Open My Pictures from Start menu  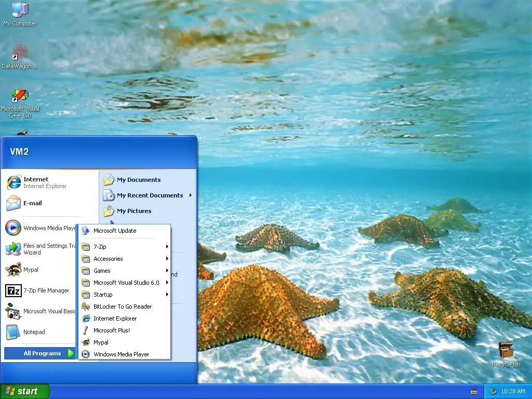tap(134, 211)
